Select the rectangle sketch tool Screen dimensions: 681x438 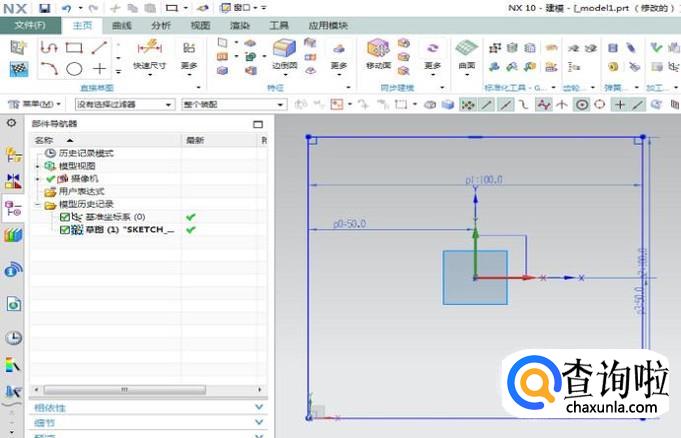point(74,47)
